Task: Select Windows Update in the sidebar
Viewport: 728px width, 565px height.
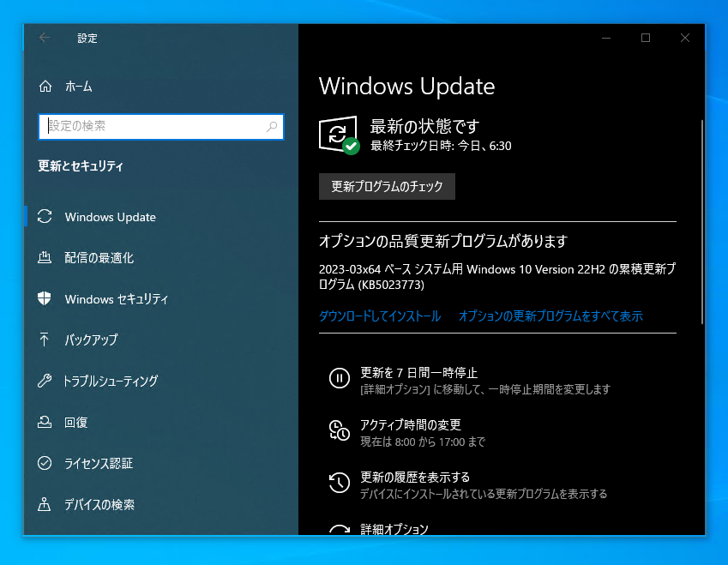Action: pos(110,217)
